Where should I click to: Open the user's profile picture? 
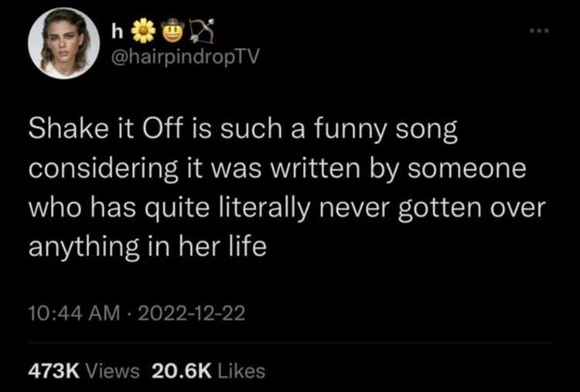[63, 43]
